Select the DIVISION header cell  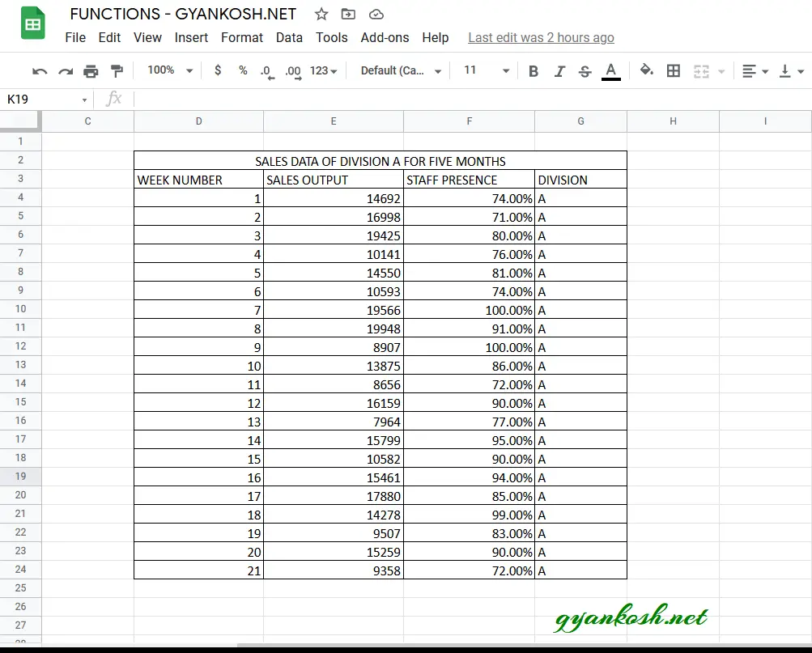click(x=580, y=180)
